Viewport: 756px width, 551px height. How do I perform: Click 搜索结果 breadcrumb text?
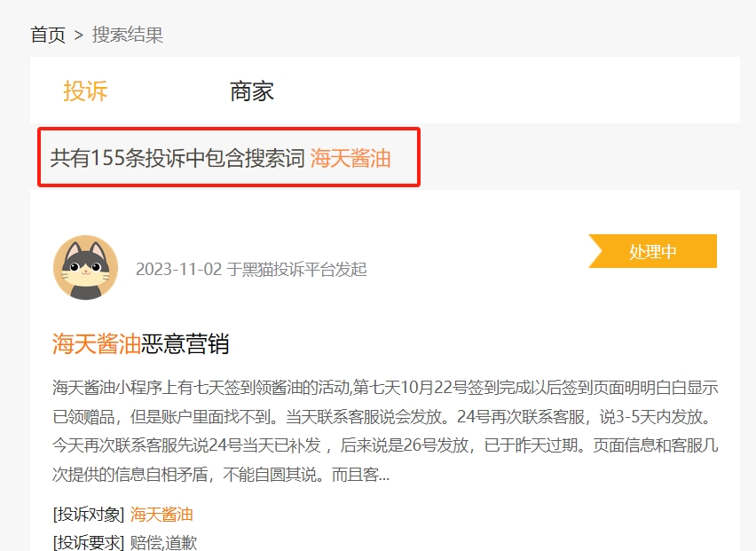tap(128, 35)
